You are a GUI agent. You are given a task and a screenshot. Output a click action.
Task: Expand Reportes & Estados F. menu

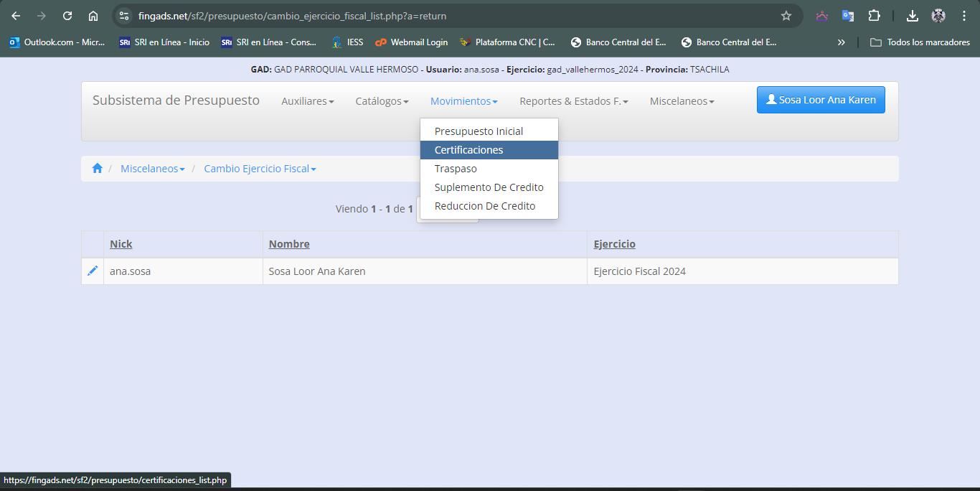[573, 101]
